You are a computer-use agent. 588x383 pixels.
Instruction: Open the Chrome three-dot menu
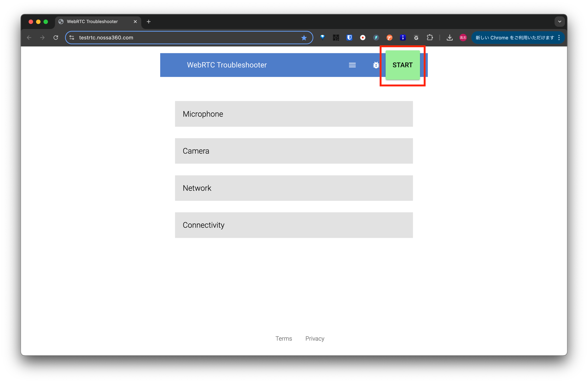coord(559,38)
